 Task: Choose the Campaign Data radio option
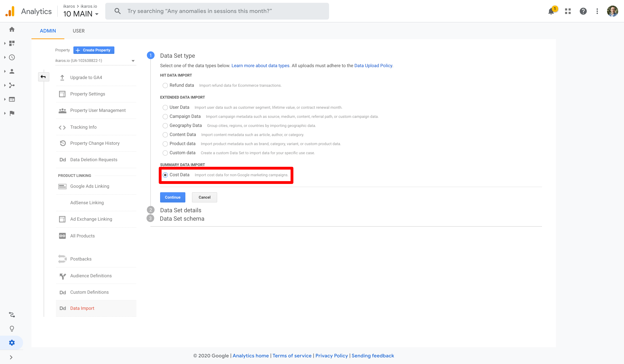coord(165,117)
